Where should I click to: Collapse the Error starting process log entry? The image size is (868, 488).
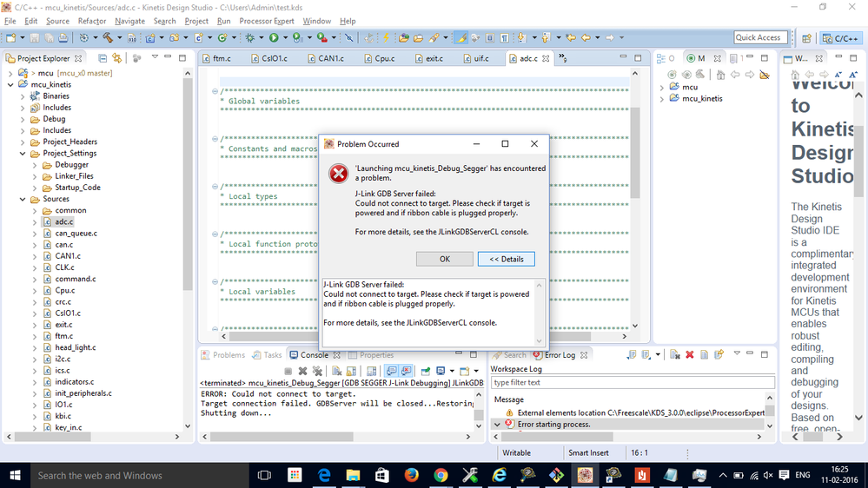[x=497, y=425]
